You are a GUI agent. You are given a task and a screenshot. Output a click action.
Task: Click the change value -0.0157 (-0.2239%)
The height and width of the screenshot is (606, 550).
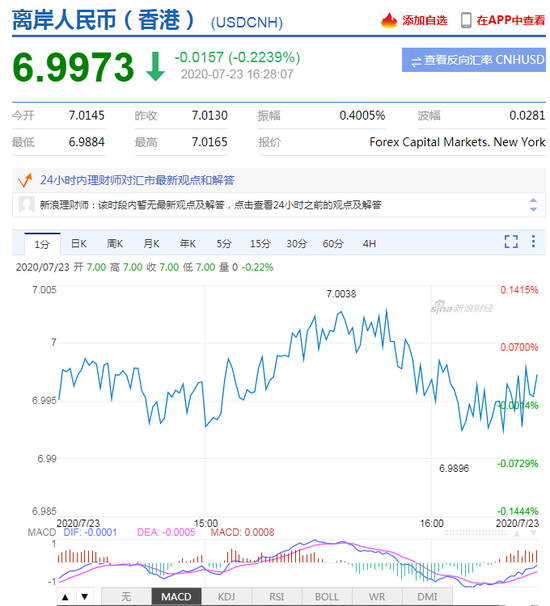point(237,57)
